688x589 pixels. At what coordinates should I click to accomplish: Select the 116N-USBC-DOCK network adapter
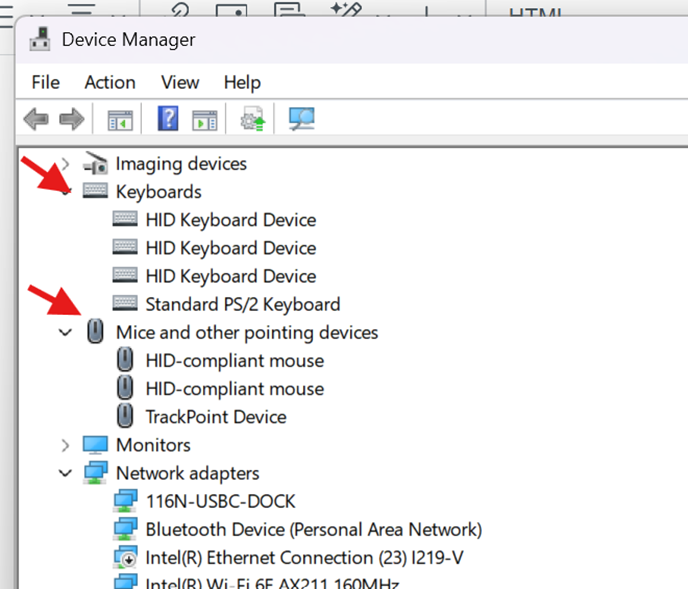pos(220,501)
